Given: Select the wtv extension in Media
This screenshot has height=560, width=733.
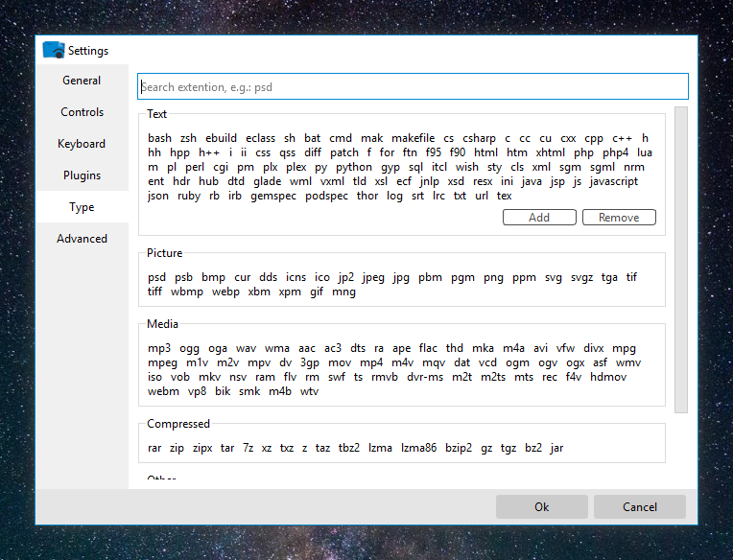Looking at the screenshot, I should [309, 392].
